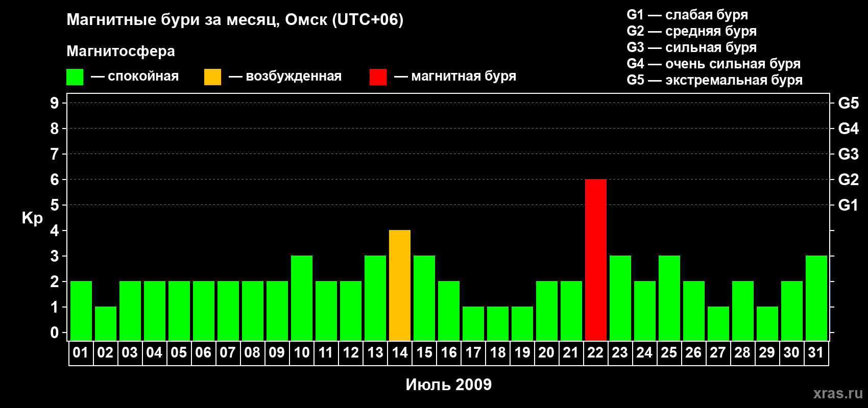Click day label 14 on axis

point(400,353)
